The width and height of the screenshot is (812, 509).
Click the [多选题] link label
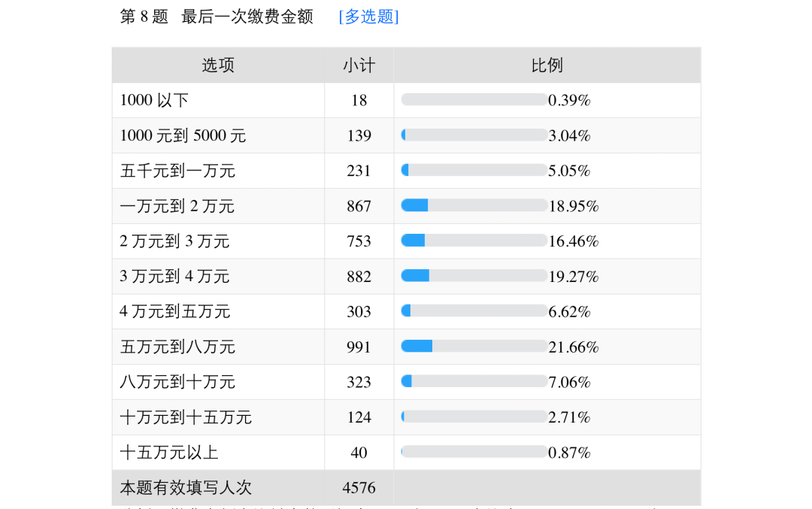click(368, 17)
